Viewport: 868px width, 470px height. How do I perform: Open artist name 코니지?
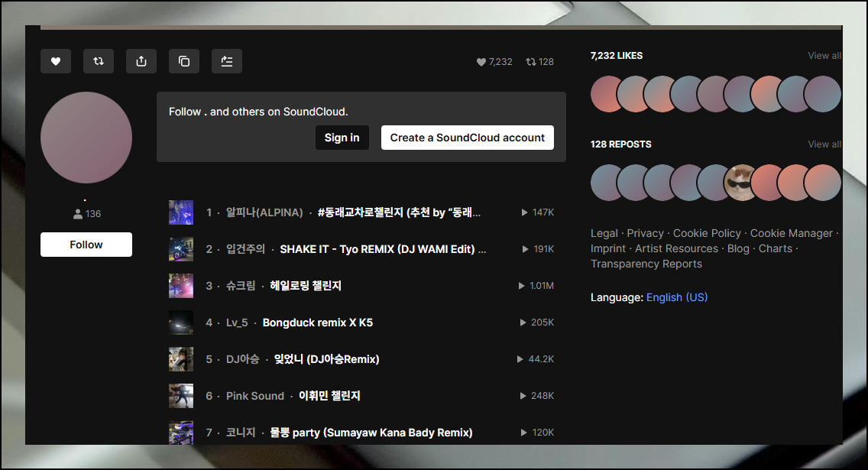(x=241, y=433)
